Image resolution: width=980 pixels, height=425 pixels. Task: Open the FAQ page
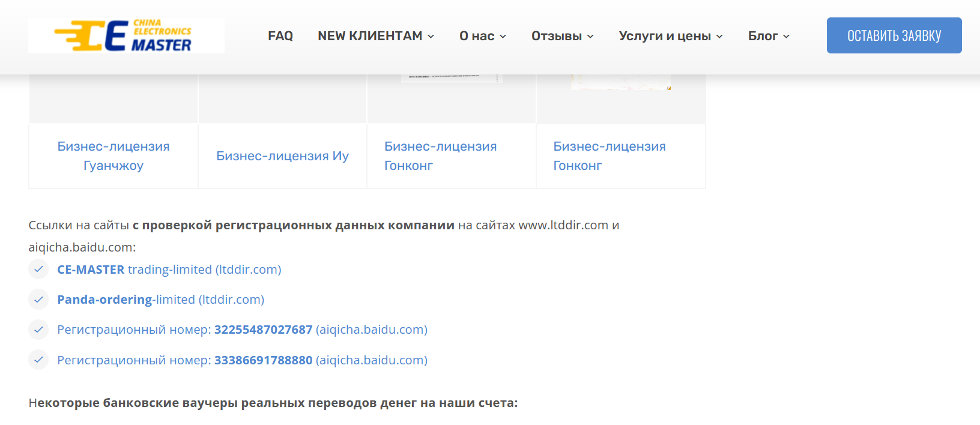point(280,36)
